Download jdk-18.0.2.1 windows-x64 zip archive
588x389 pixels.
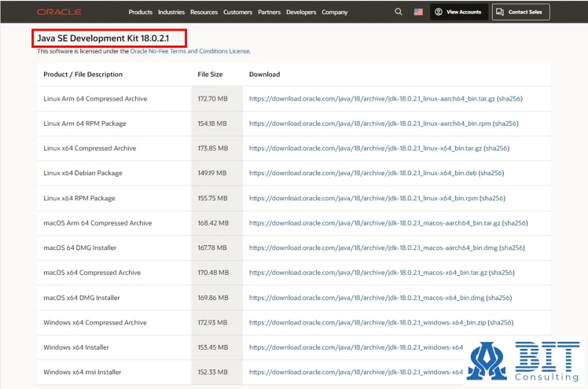click(x=368, y=322)
